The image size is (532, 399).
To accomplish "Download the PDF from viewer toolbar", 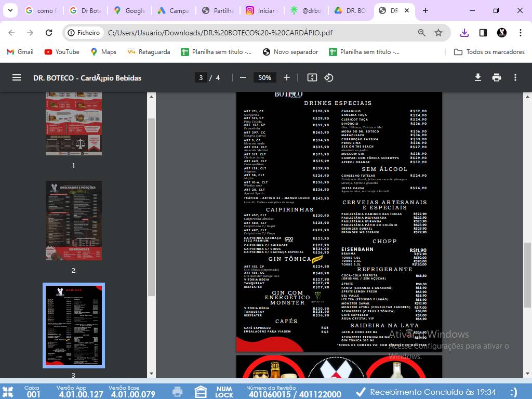I will point(478,78).
